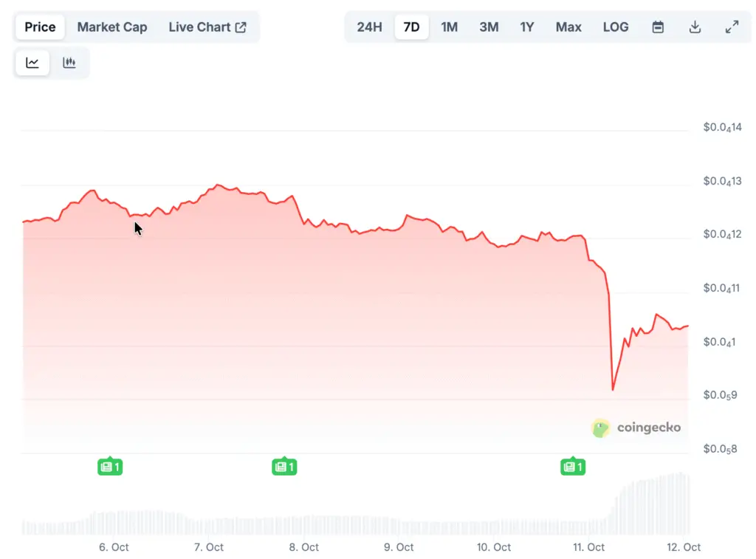This screenshot has width=756, height=559.
Task: Switch to the Market Cap tab
Action: (112, 27)
